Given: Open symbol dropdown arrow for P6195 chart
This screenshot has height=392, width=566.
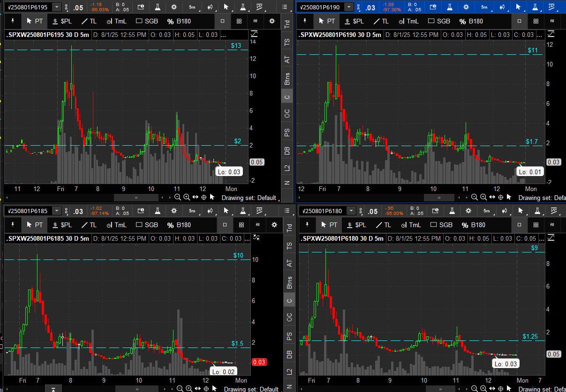Looking at the screenshot, I should click(57, 7).
